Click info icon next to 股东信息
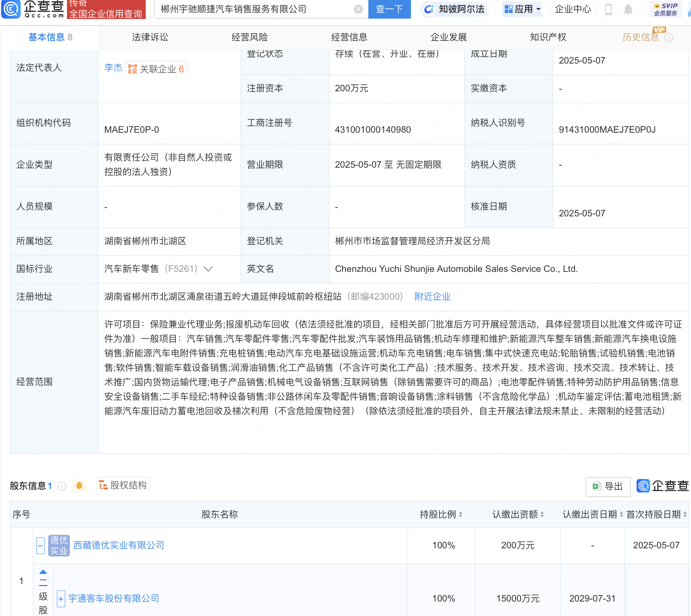 coord(62,486)
